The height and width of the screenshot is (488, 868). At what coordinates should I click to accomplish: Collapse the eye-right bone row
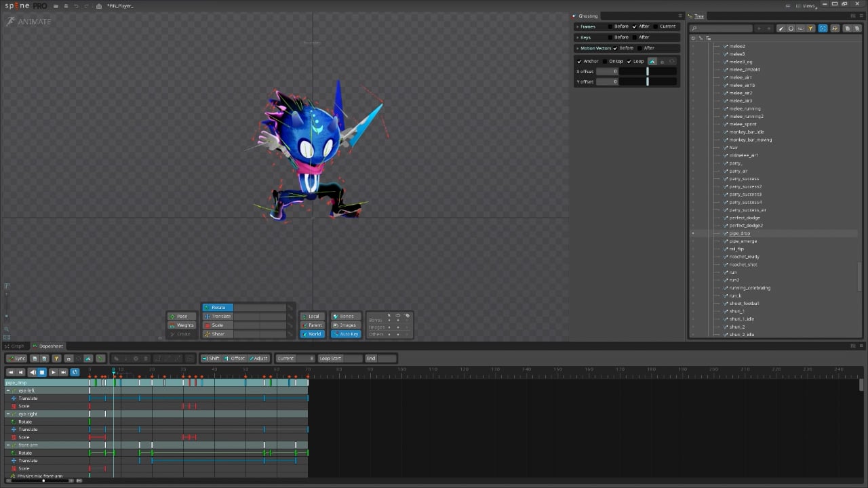[8, 414]
